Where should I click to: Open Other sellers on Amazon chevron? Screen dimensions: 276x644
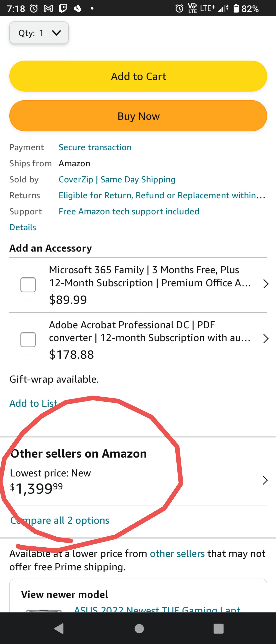click(265, 480)
